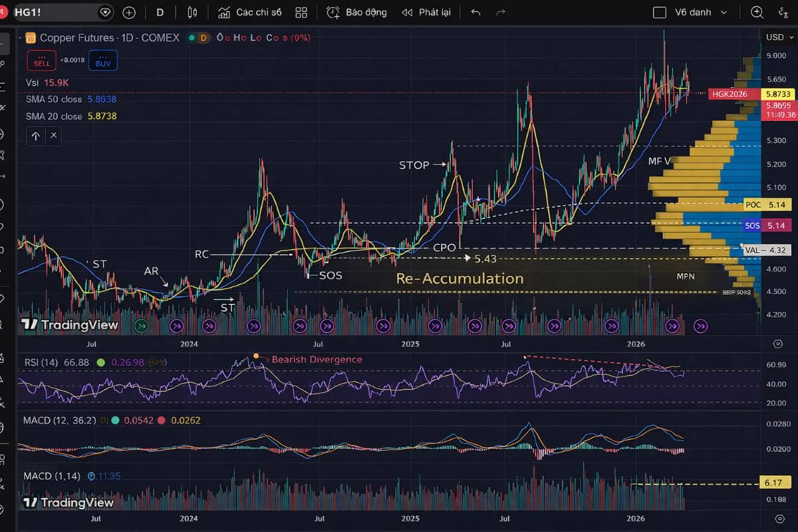Screen dimensions: 798x532
Task: Click the RC annotation label
Action: [x=201, y=254]
